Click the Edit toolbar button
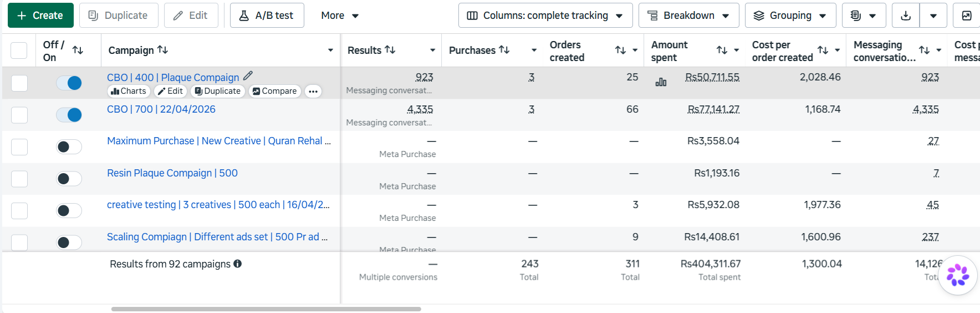980x313 pixels. pos(191,16)
